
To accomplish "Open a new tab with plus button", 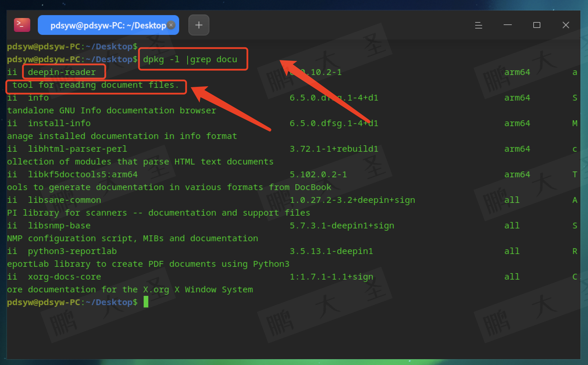I will pos(199,25).
